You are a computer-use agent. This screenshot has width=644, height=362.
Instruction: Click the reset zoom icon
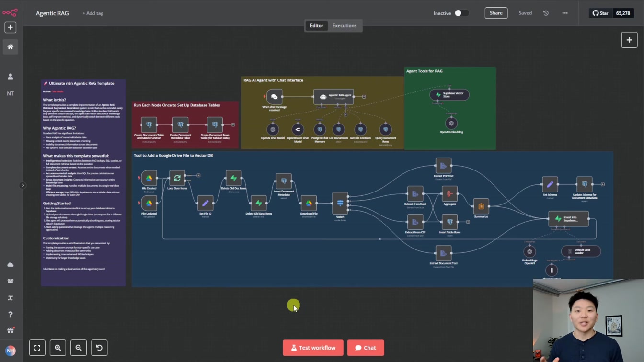[x=99, y=348]
